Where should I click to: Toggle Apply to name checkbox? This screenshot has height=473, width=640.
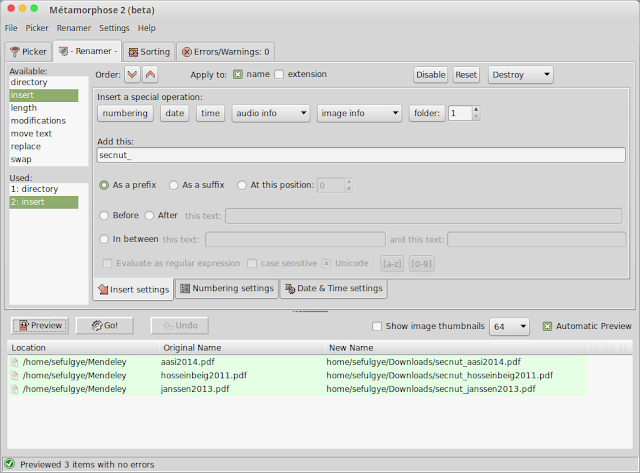238,74
